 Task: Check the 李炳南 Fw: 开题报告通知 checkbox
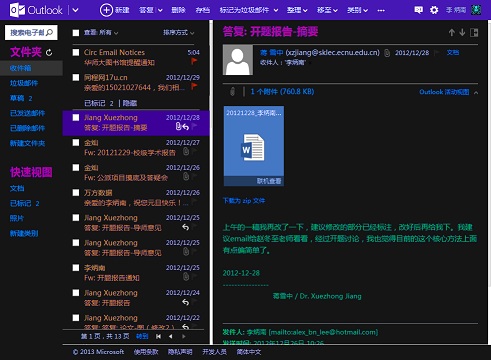coord(76,268)
